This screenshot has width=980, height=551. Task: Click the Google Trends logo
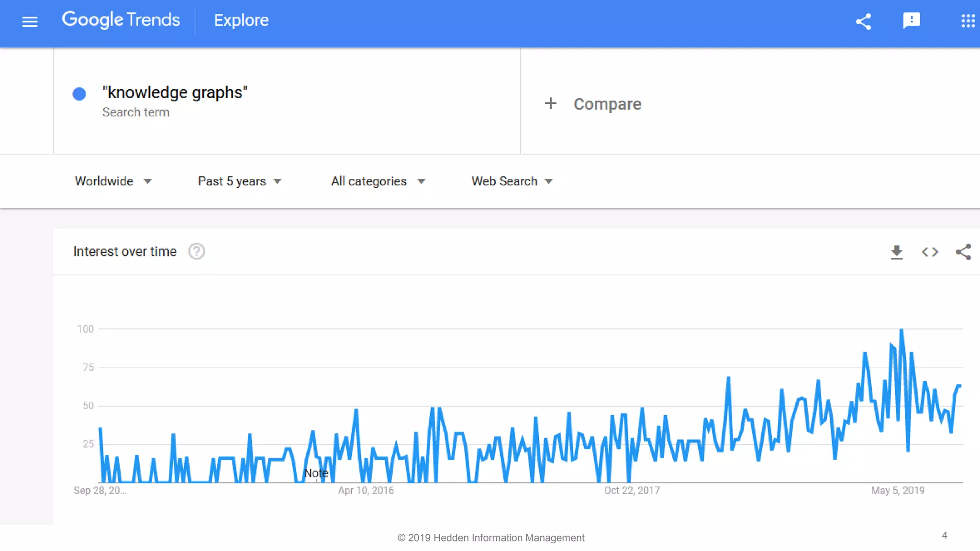(121, 20)
